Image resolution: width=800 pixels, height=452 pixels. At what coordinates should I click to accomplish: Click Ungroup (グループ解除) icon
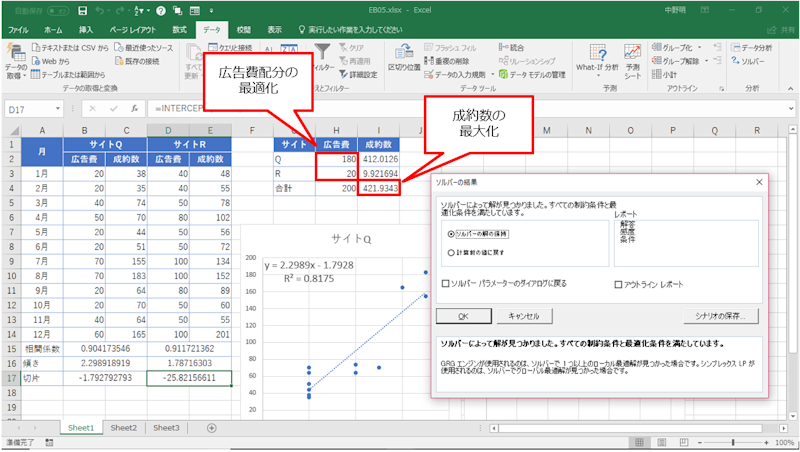pyautogui.click(x=657, y=61)
